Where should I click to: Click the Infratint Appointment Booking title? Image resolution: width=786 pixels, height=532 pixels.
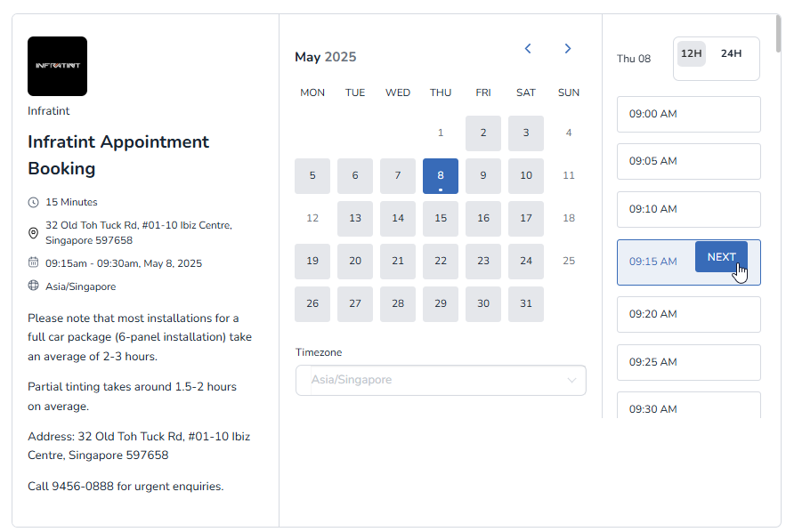(x=118, y=156)
